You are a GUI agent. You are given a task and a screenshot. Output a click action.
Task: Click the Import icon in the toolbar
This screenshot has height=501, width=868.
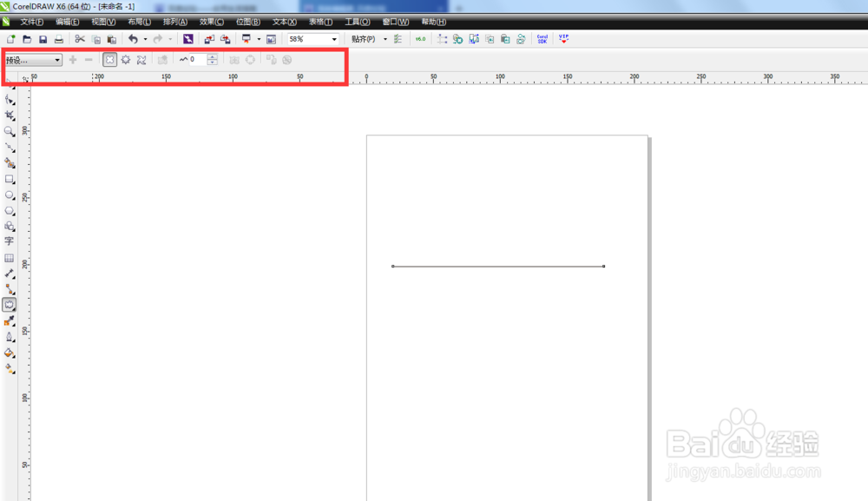(x=208, y=39)
